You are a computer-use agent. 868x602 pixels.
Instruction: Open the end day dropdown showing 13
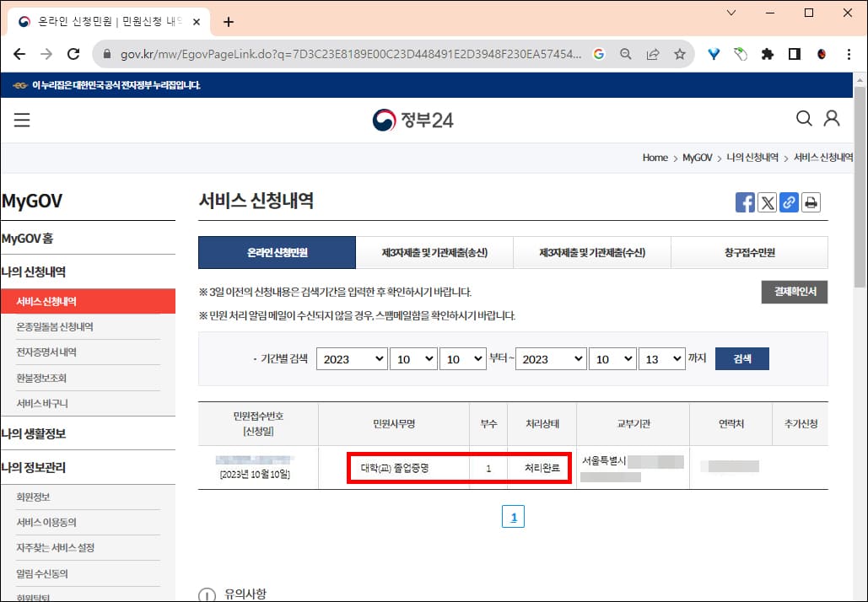[662, 358]
